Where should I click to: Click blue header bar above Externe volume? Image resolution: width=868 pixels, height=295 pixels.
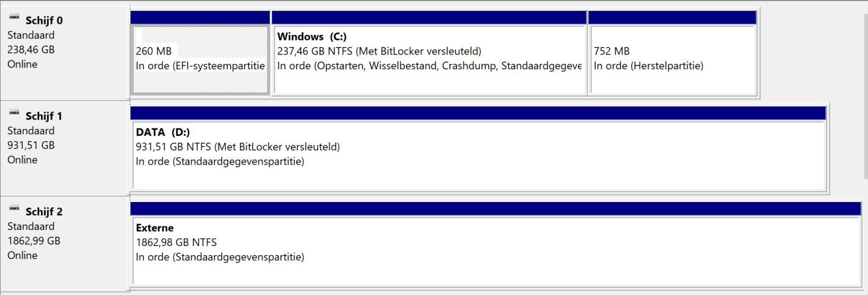[x=495, y=209]
